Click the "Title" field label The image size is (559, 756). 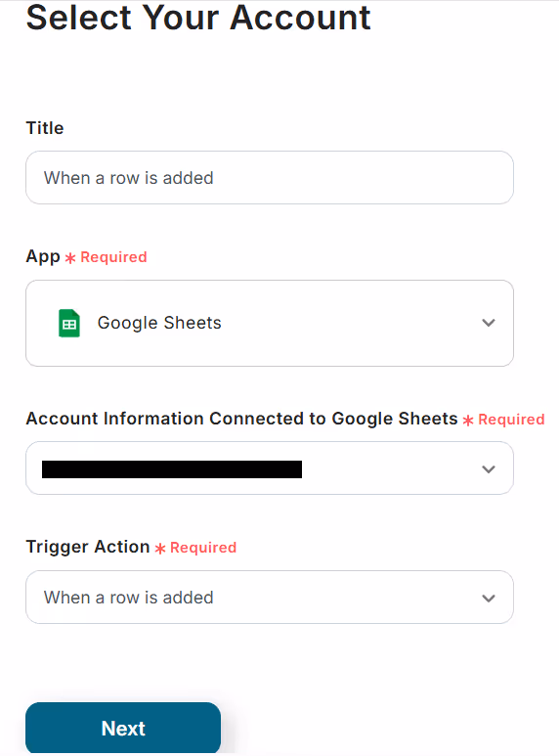tap(45, 128)
